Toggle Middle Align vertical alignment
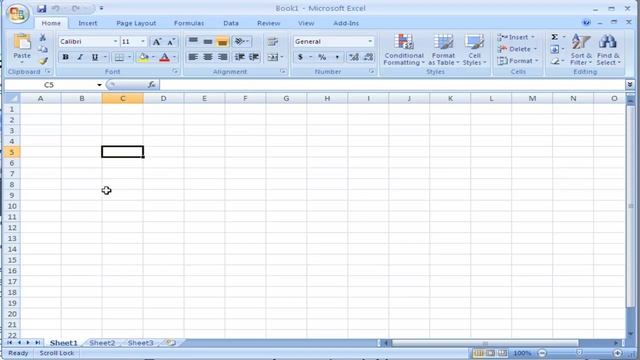This screenshot has width=640, height=360. pos(208,41)
